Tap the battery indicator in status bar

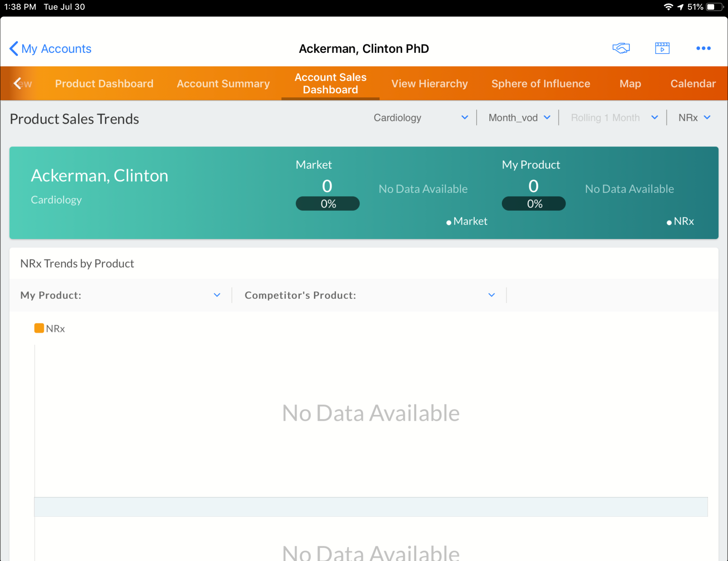pos(715,7)
